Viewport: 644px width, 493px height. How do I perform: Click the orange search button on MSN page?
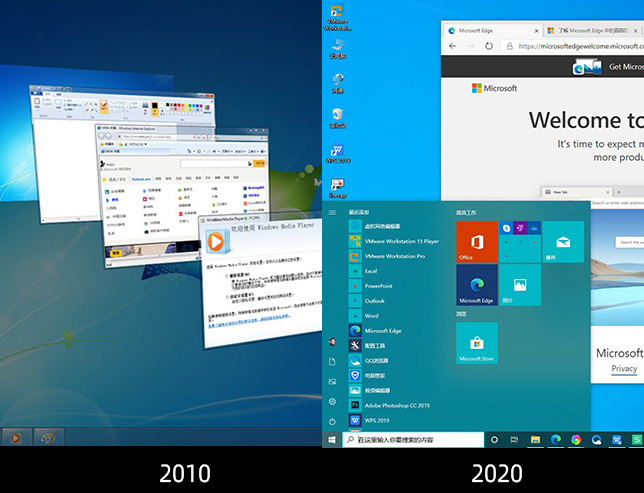(x=259, y=164)
